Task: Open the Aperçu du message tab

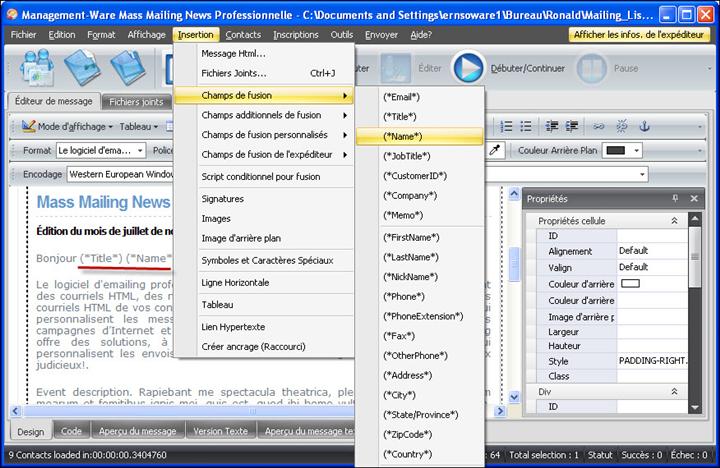Action: coord(137,431)
